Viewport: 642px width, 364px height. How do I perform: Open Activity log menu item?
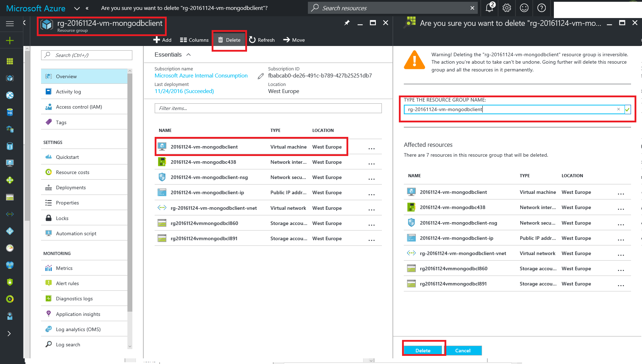click(x=84, y=92)
